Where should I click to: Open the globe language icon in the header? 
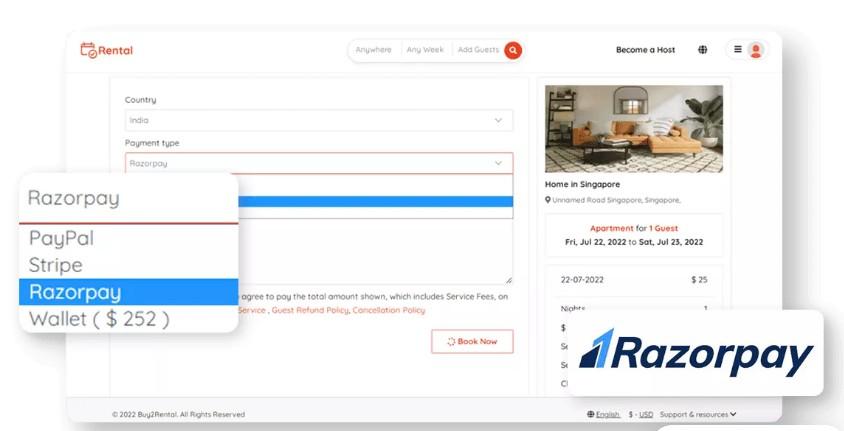(702, 50)
